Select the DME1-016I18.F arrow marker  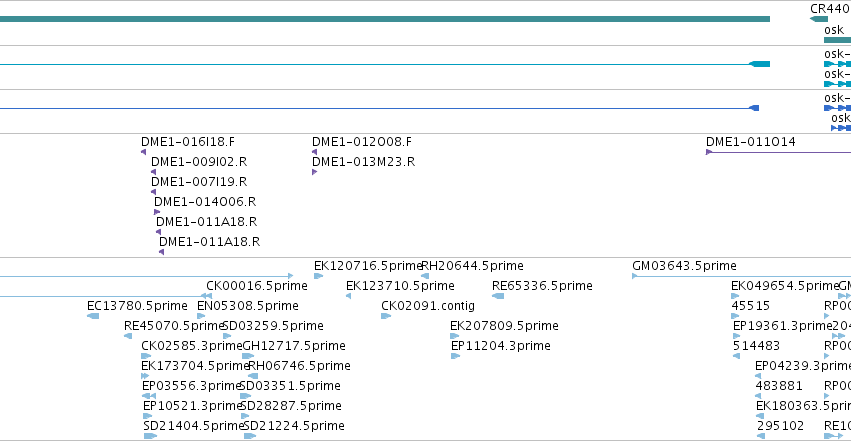pos(143,152)
